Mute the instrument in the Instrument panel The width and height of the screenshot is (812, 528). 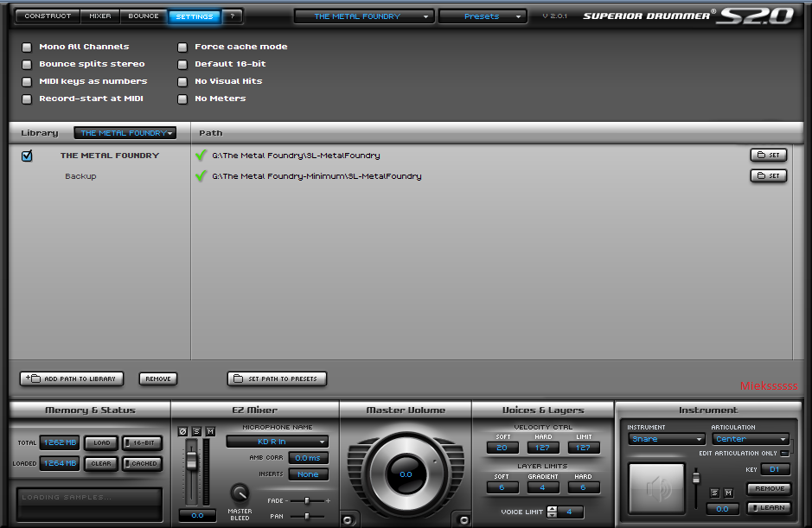tap(729, 493)
